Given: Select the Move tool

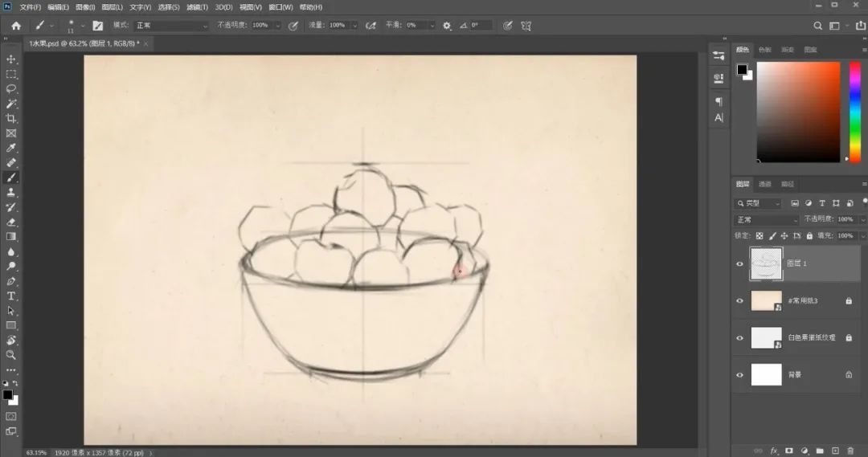Looking at the screenshot, I should [11, 59].
